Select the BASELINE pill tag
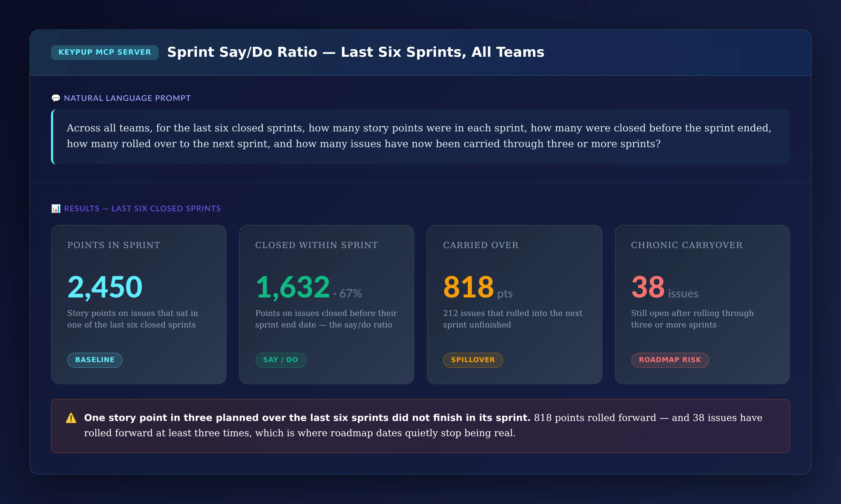 95,360
